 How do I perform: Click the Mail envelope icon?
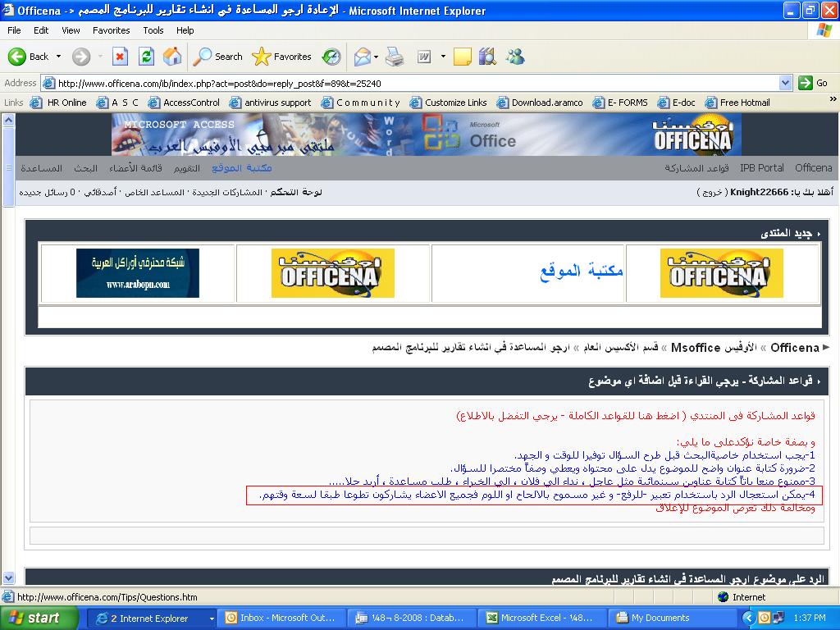point(363,57)
